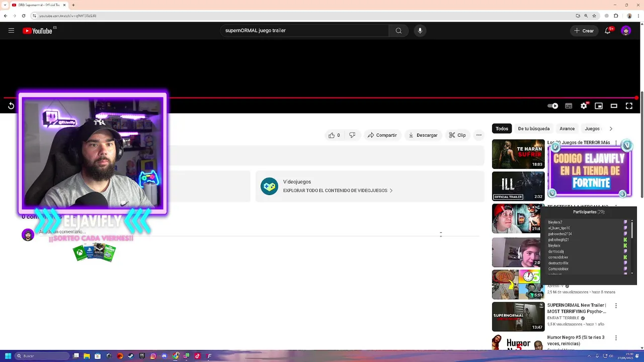
Task: Open the YouTube account avatar menu
Action: coord(626,31)
